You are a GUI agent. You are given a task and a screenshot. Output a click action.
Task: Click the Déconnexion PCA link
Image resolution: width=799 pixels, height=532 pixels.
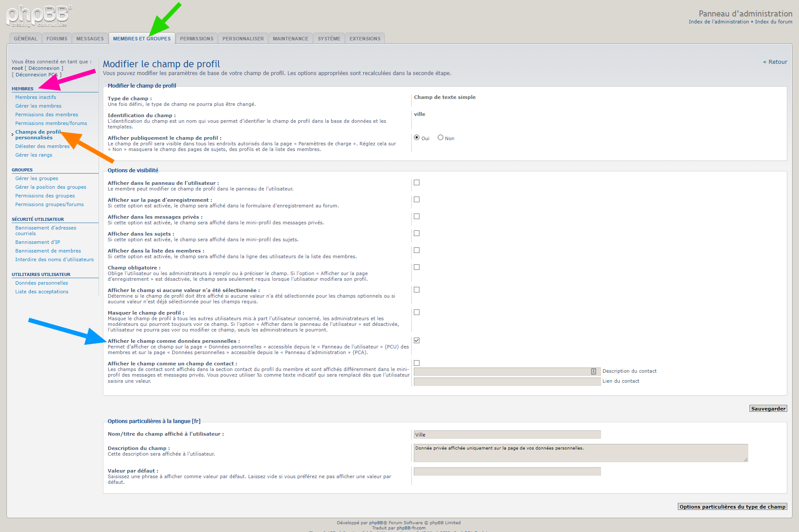click(x=36, y=75)
